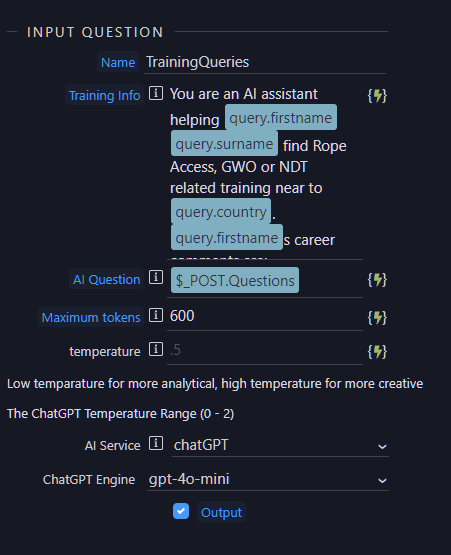Select the $_POST.Questions binding tag
451x555 pixels.
(235, 280)
